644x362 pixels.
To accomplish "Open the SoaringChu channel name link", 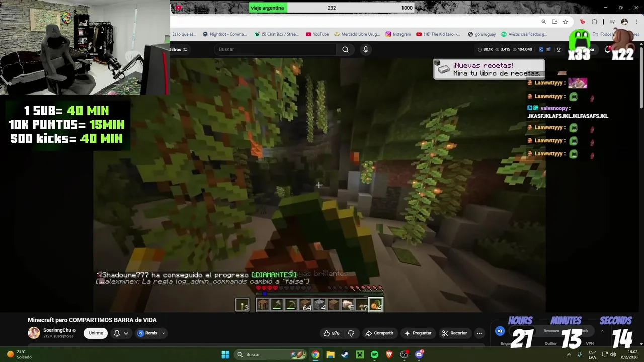I will pos(57,330).
